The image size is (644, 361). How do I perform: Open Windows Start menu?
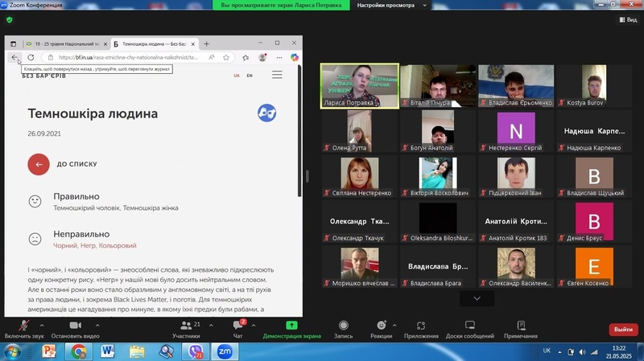[x=12, y=352]
